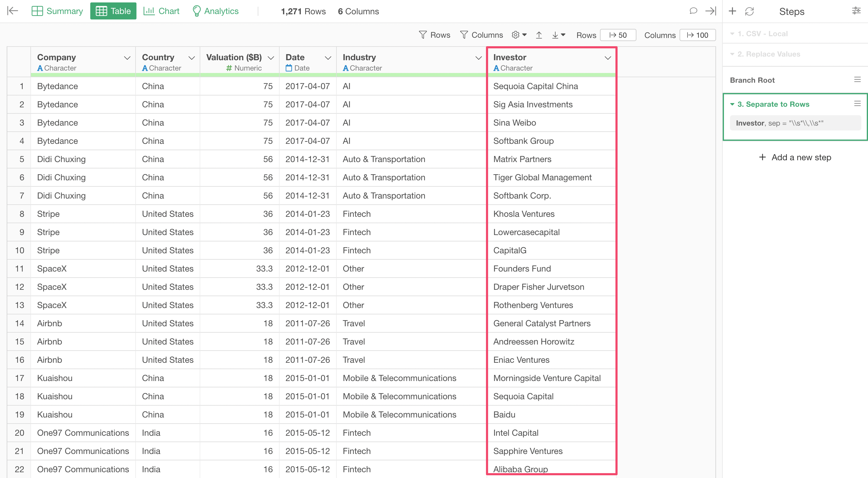The image size is (868, 478).
Task: Open the comment bubble icon
Action: click(x=693, y=11)
